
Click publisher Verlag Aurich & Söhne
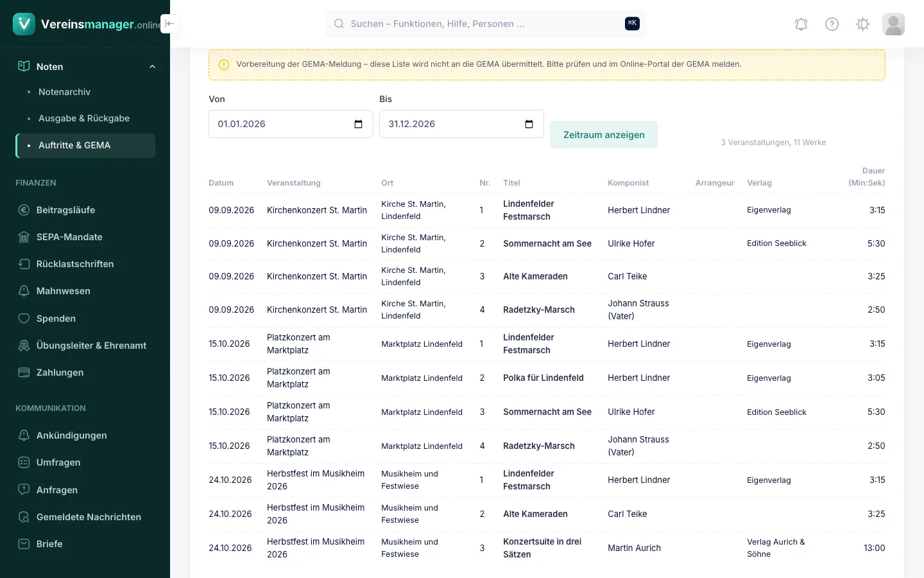(x=776, y=548)
